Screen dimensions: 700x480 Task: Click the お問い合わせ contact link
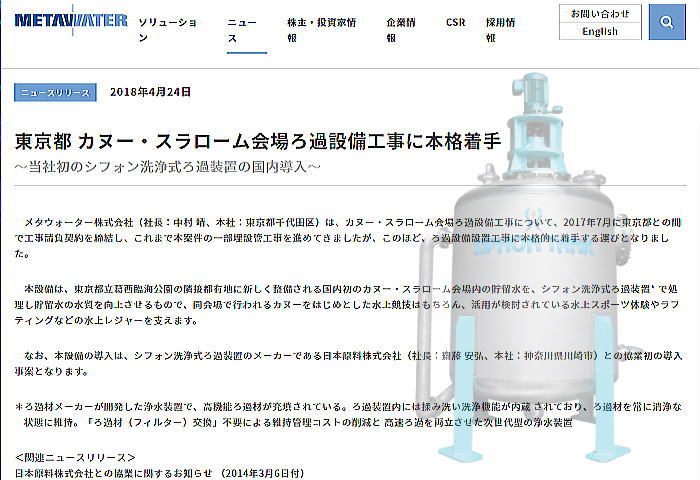[600, 13]
